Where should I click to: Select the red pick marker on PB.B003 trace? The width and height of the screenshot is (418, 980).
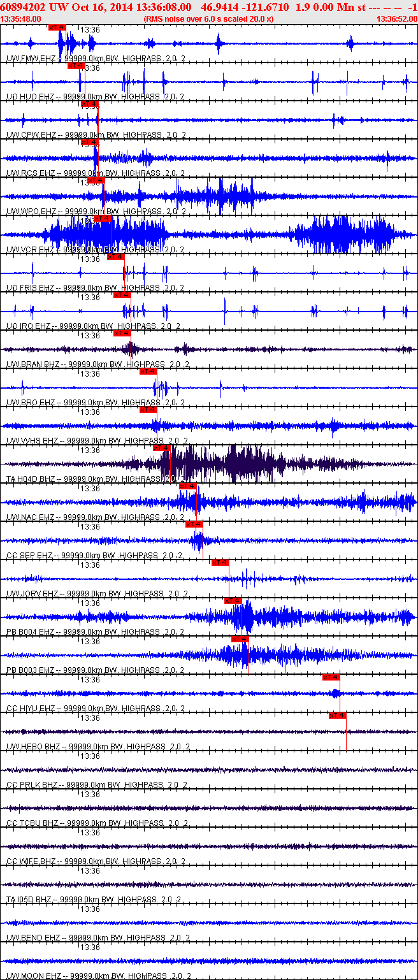(x=240, y=639)
